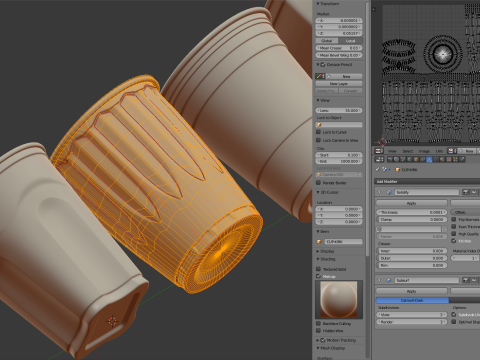
Task: Collapse the 3D Cursor panel
Action: click(318, 192)
